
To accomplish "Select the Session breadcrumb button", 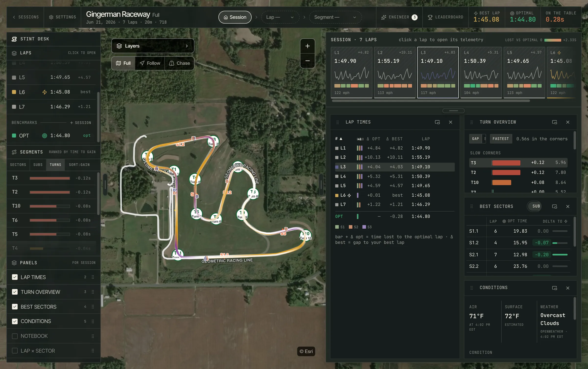I will (235, 17).
